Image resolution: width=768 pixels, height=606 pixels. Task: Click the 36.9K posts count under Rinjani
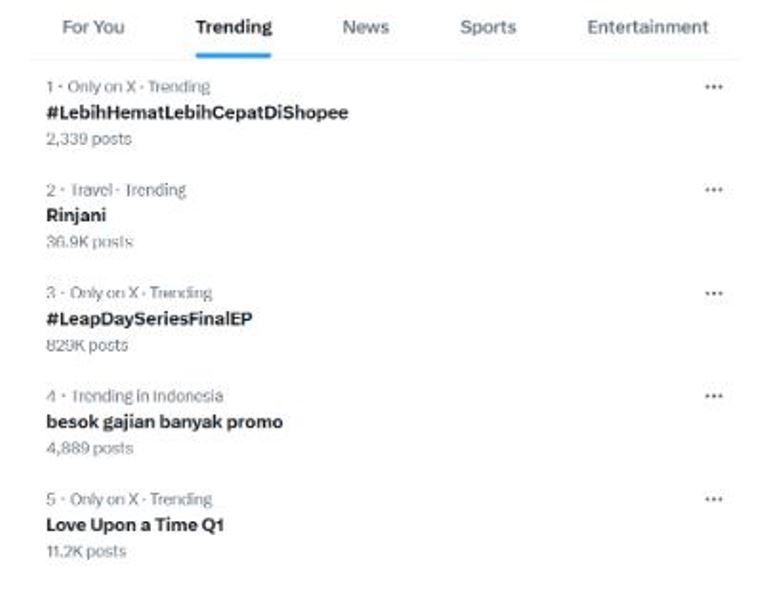coord(89,242)
